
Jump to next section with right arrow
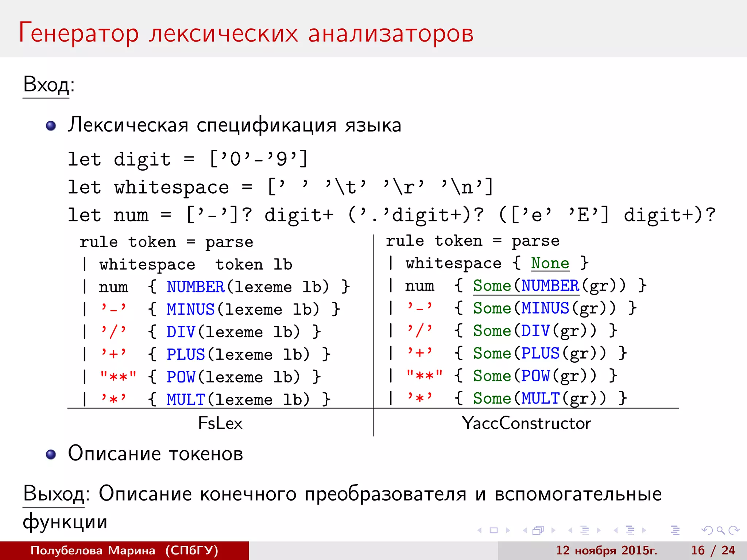[644, 530]
